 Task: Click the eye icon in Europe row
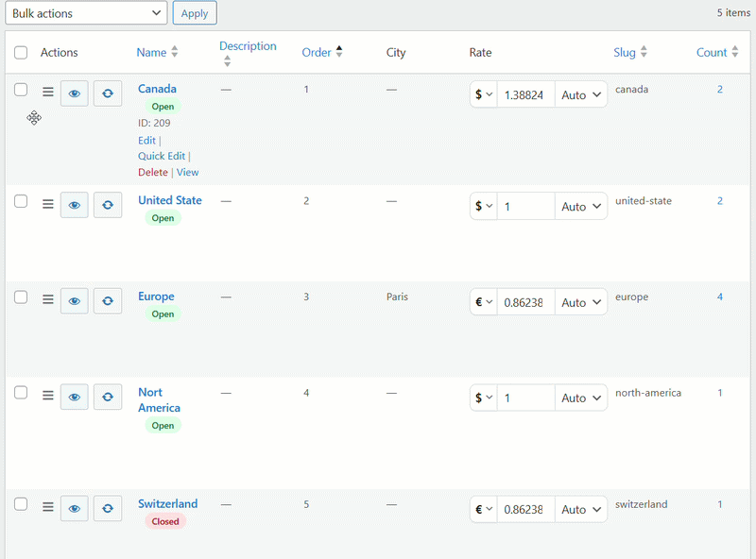click(x=75, y=301)
